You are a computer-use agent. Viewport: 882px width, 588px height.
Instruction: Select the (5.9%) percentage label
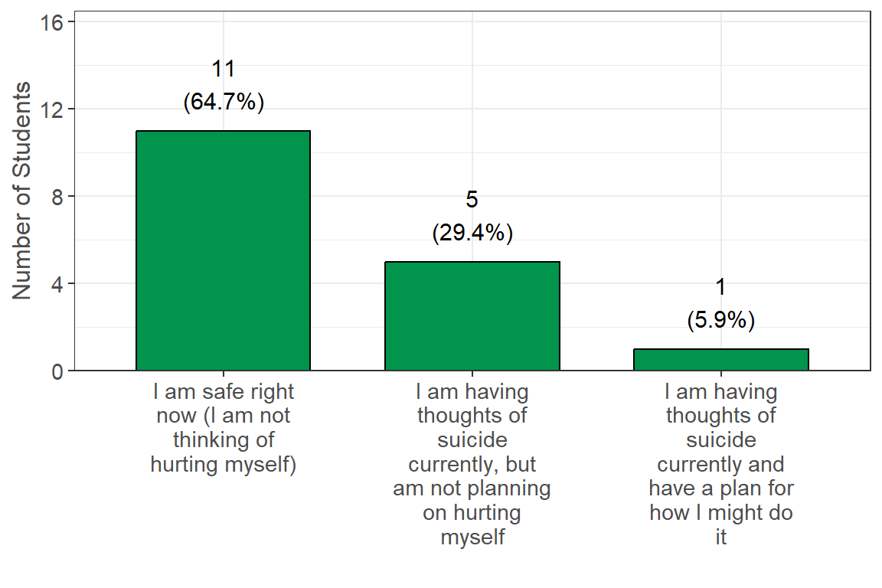click(x=721, y=320)
